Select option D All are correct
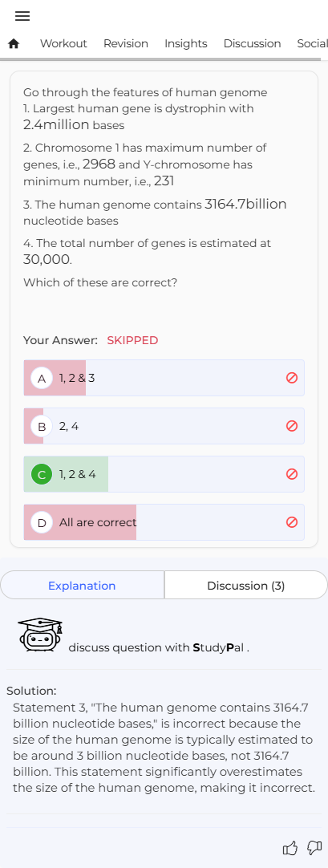This screenshot has height=868, width=328. tap(164, 522)
